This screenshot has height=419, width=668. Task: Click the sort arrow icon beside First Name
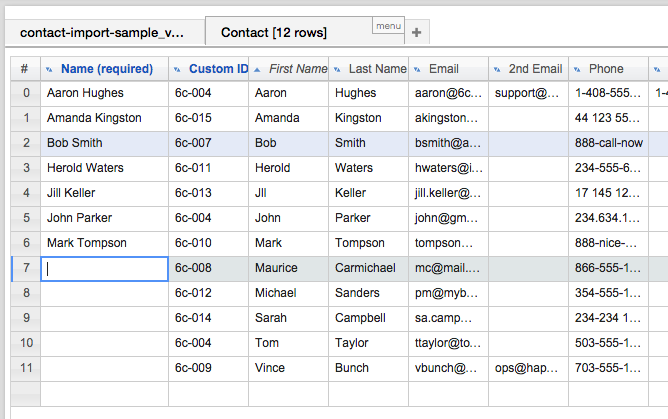coord(258,70)
